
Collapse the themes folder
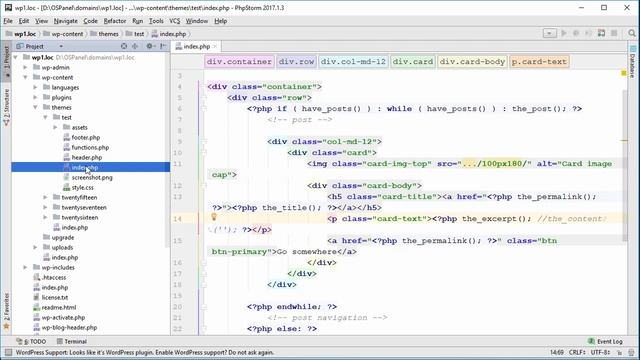click(x=35, y=107)
